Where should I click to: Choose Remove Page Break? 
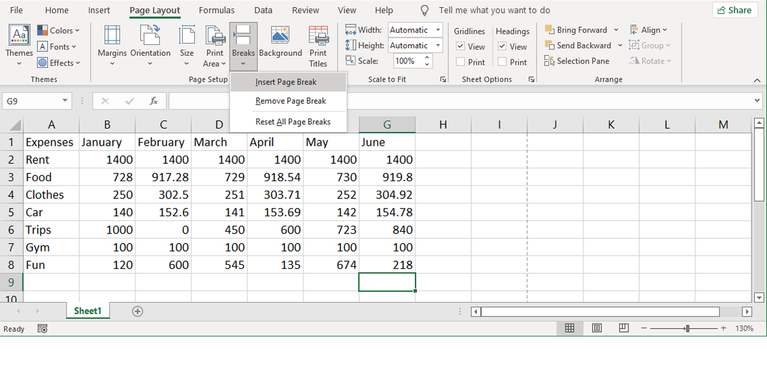[x=289, y=101]
